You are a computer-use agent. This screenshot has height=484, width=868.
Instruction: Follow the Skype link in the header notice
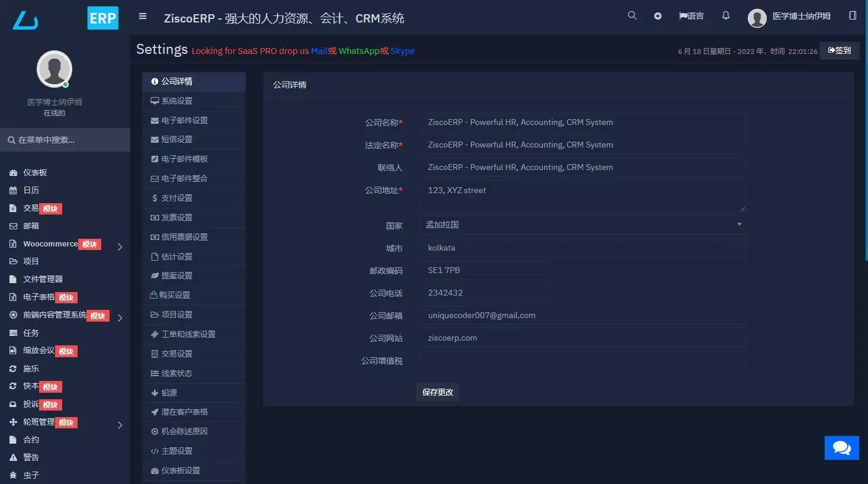coord(403,51)
